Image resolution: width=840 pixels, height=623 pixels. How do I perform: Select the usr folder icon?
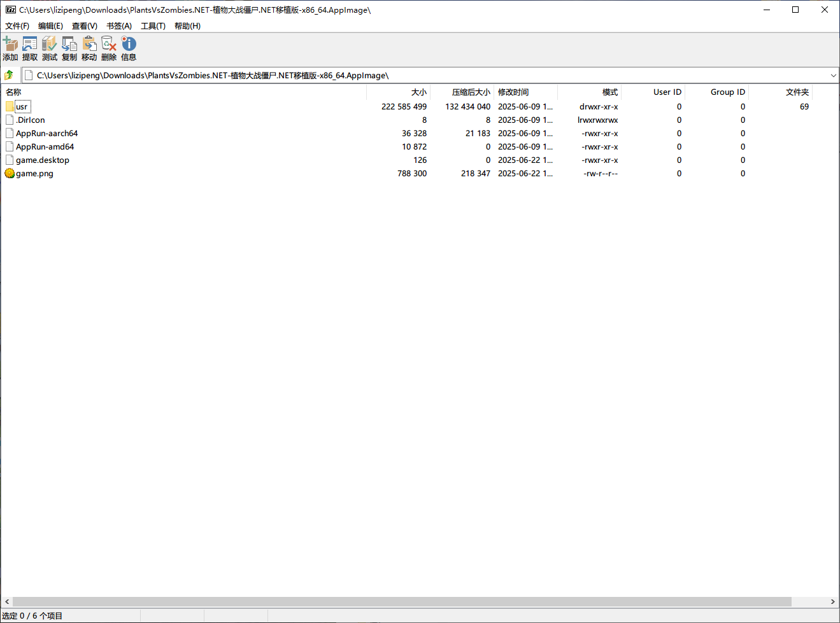point(10,106)
